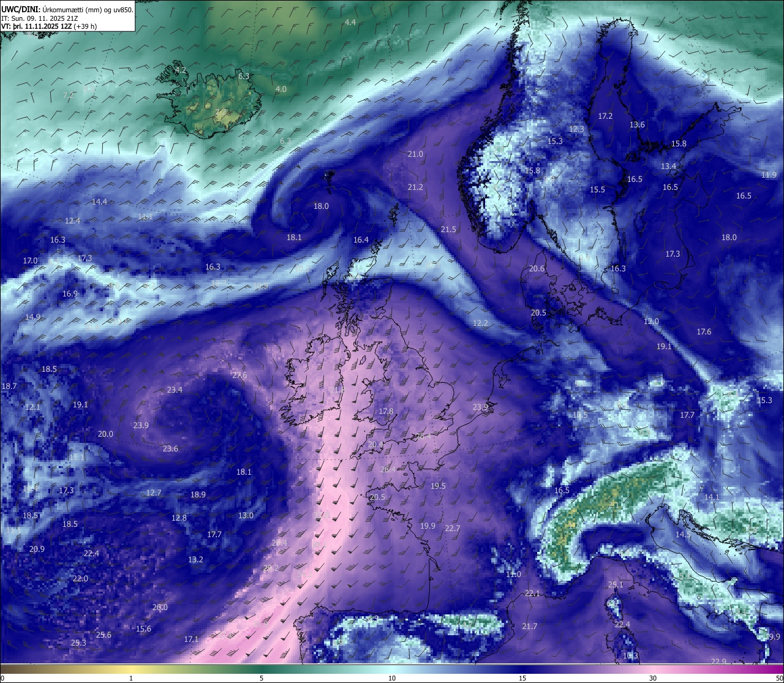Click the valid time line showing +39 h
The height and width of the screenshot is (683, 784).
click(x=49, y=26)
